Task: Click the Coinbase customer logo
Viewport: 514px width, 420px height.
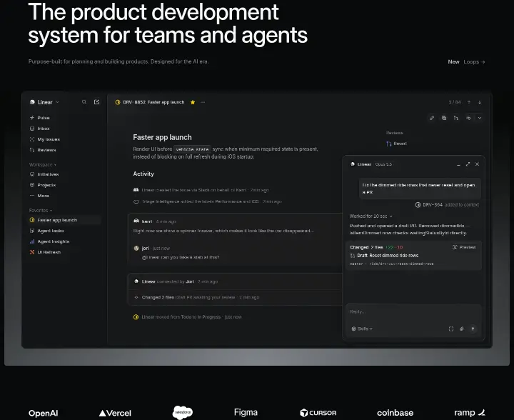Action: (395, 413)
